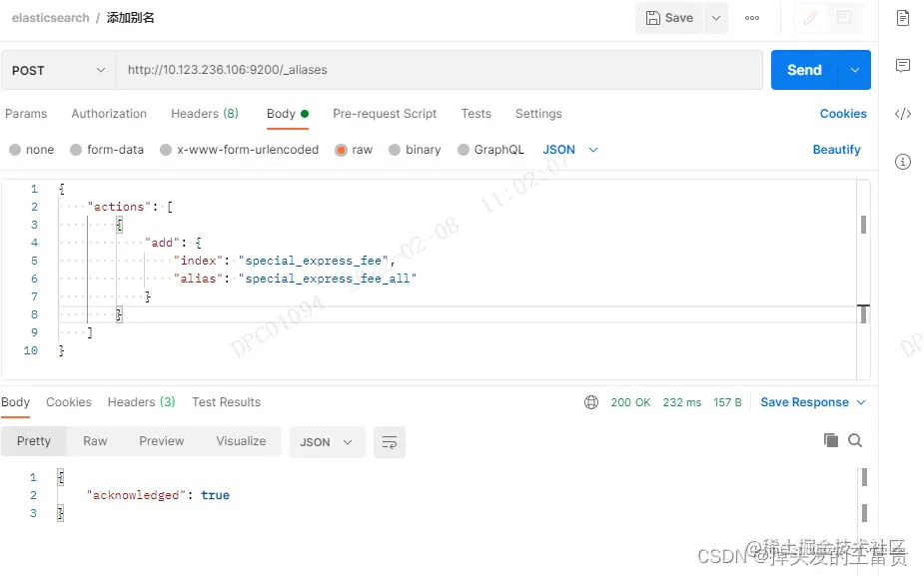Screen dimensions: 924x576
Task: Click the request URL input field
Action: tap(439, 70)
